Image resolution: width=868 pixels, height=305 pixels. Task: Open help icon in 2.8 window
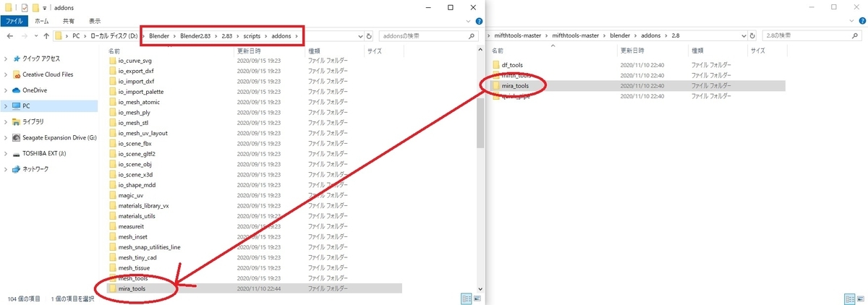click(861, 21)
